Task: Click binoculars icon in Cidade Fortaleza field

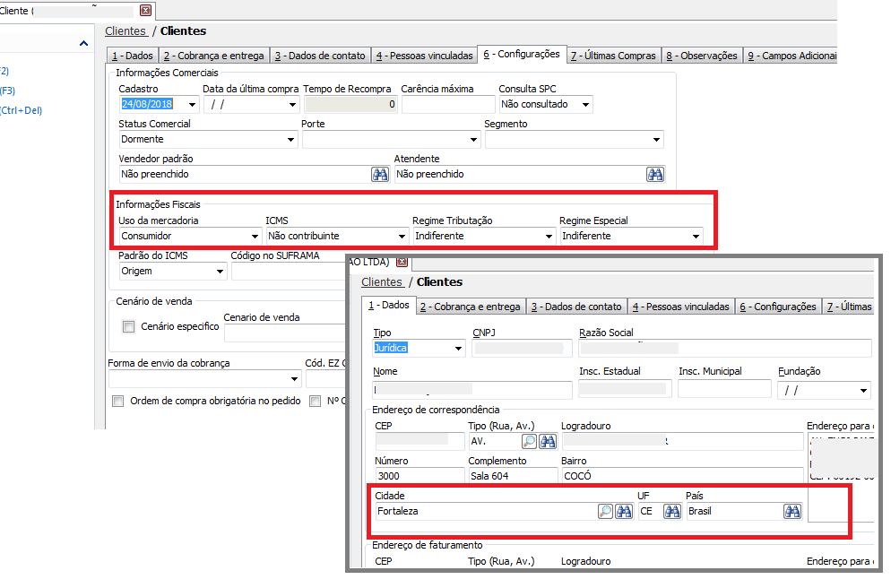Action: (x=624, y=511)
